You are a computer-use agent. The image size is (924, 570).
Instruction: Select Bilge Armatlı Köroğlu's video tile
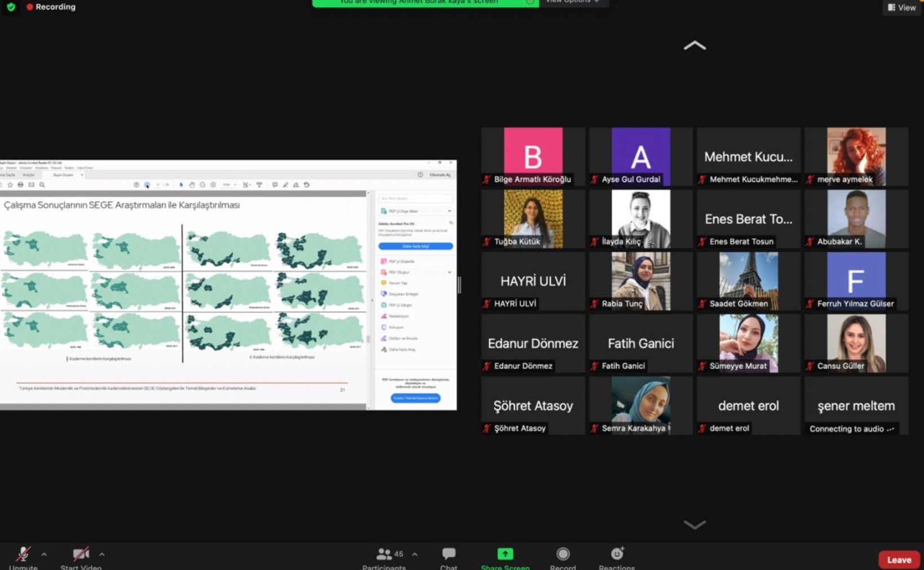click(x=533, y=157)
